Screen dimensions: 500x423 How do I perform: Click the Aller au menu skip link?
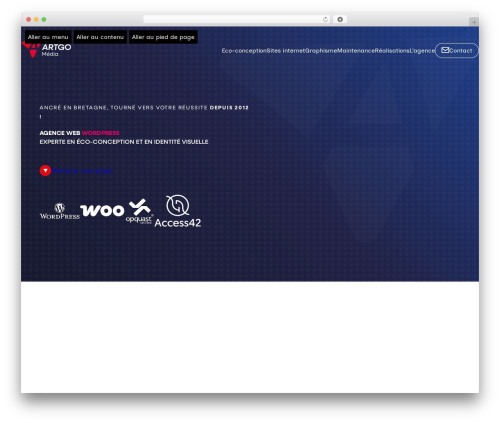coord(48,37)
